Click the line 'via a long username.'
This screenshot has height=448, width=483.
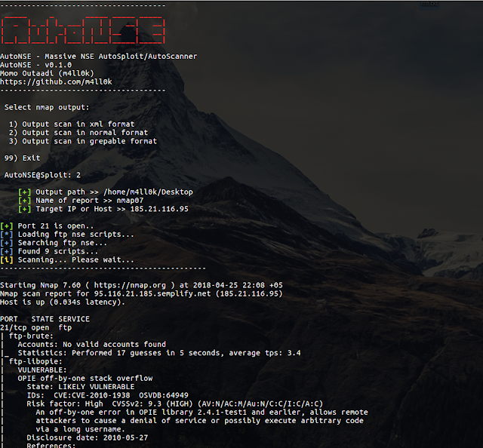(x=81, y=429)
